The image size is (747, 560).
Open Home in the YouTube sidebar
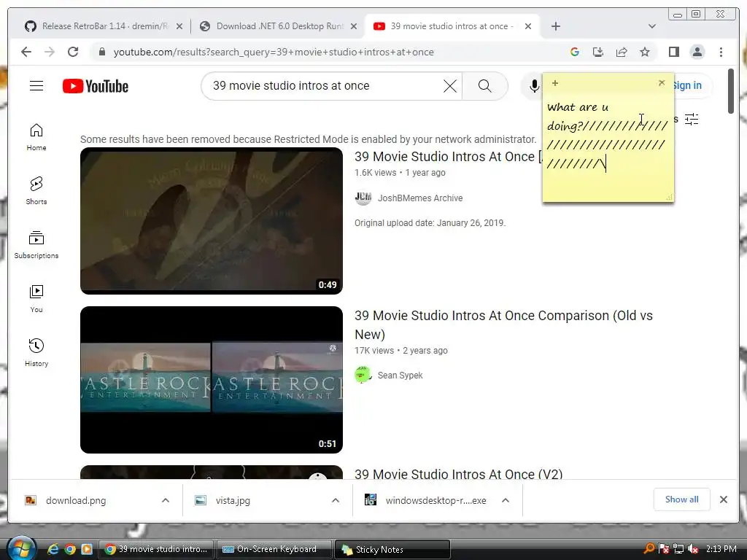(36, 137)
